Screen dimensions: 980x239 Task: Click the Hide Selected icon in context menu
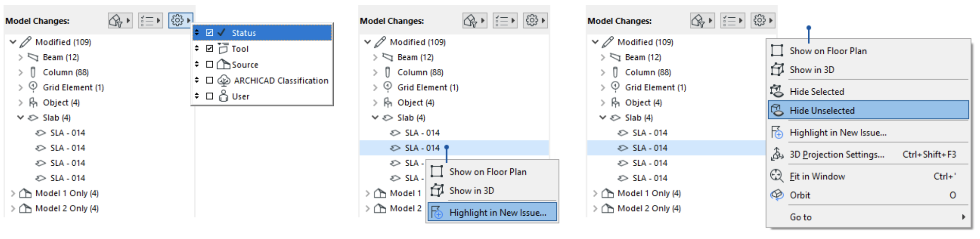pos(777,91)
